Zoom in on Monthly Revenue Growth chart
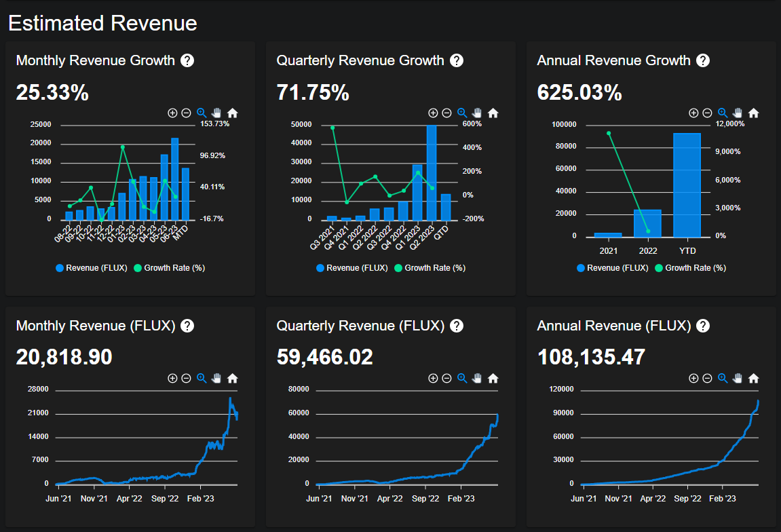Viewport: 781px width, 532px height. point(172,113)
